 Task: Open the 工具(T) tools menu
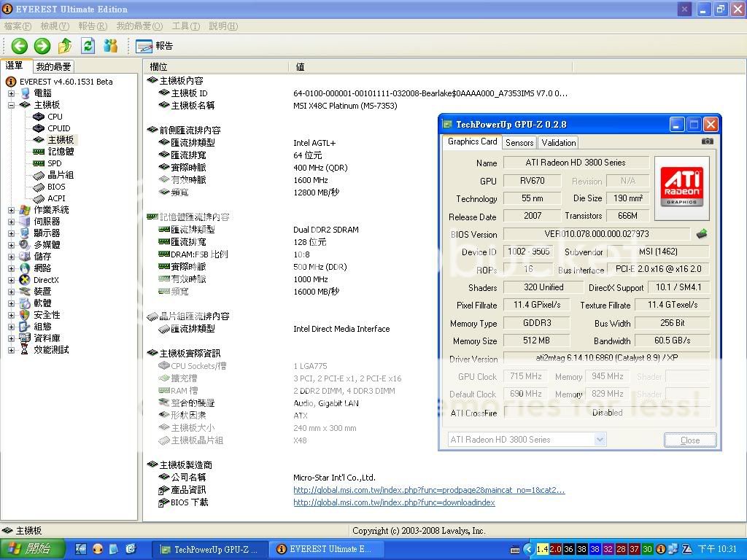pos(186,26)
